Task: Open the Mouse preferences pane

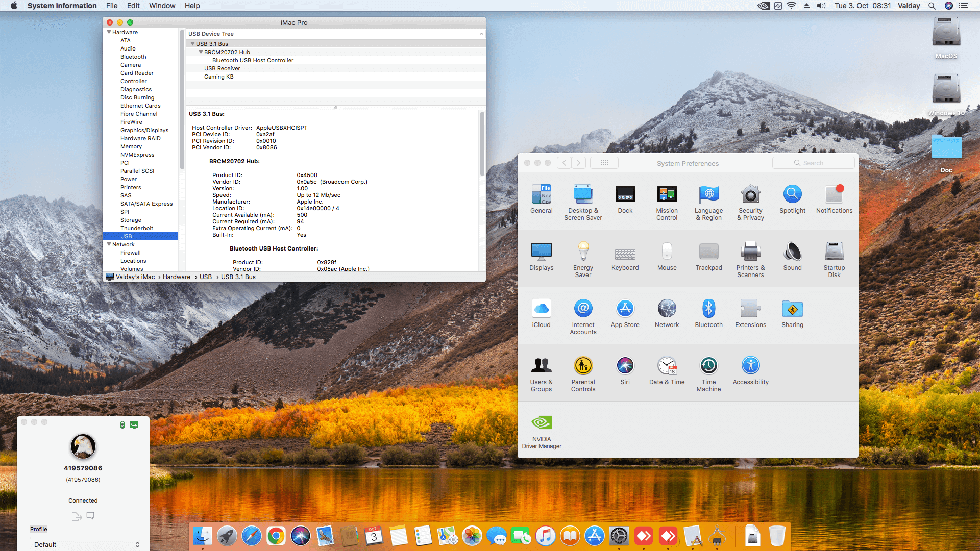Action: tap(667, 256)
